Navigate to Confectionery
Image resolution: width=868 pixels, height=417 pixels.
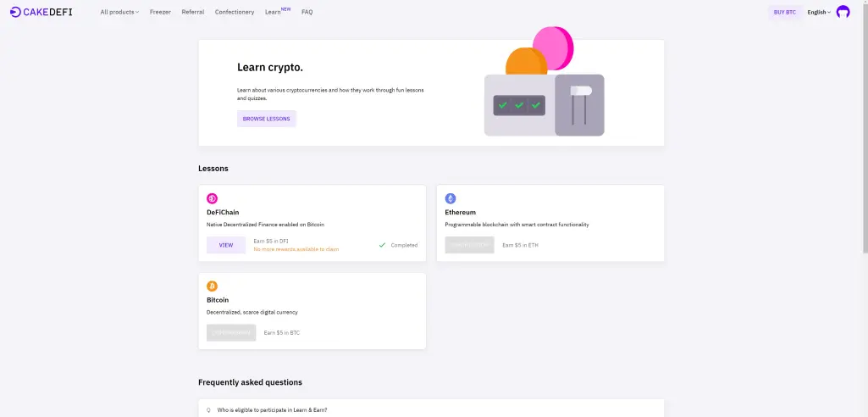tap(235, 12)
